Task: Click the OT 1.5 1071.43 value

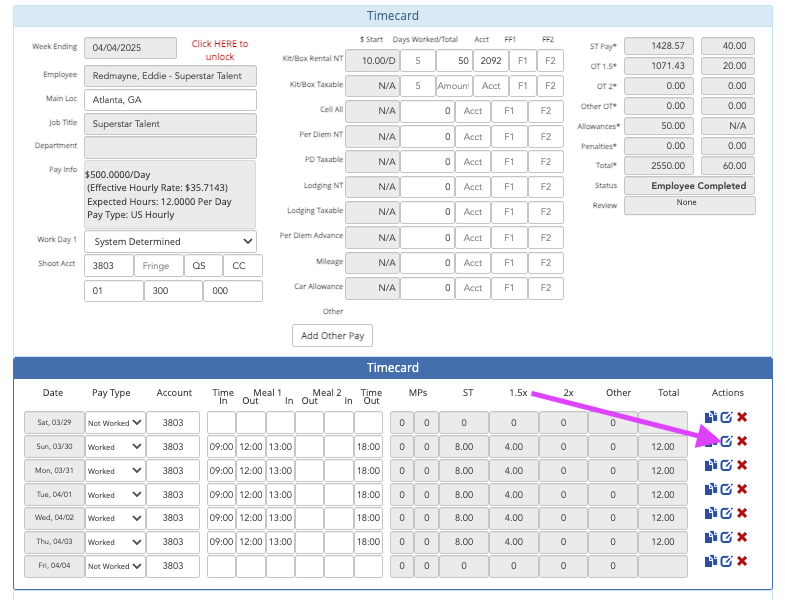Action: (x=659, y=66)
